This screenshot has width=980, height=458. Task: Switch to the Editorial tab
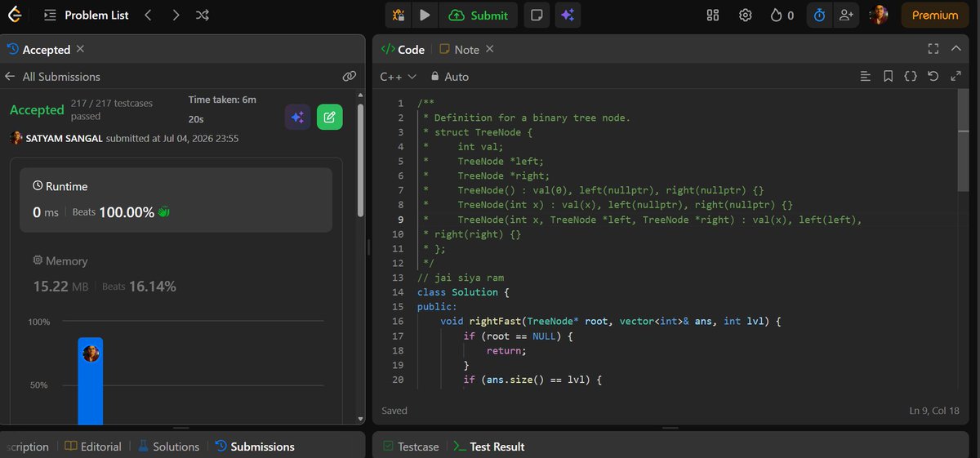[93, 447]
